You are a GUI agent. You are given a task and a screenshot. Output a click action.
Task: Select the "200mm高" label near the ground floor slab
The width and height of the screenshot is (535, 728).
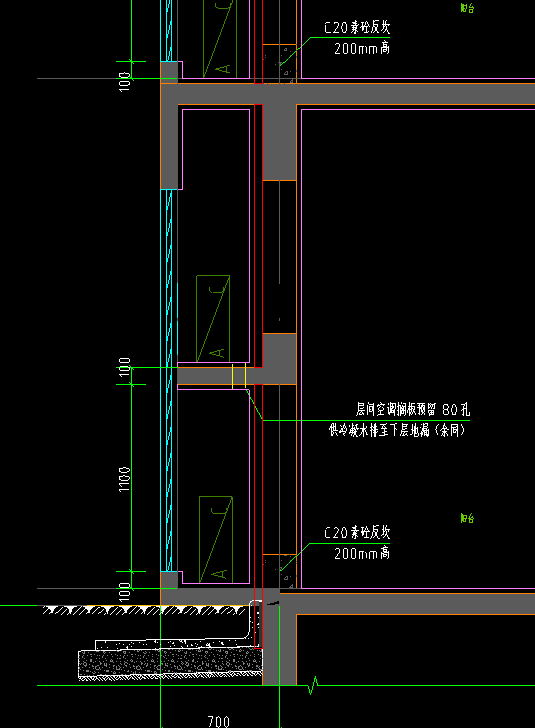[362, 553]
